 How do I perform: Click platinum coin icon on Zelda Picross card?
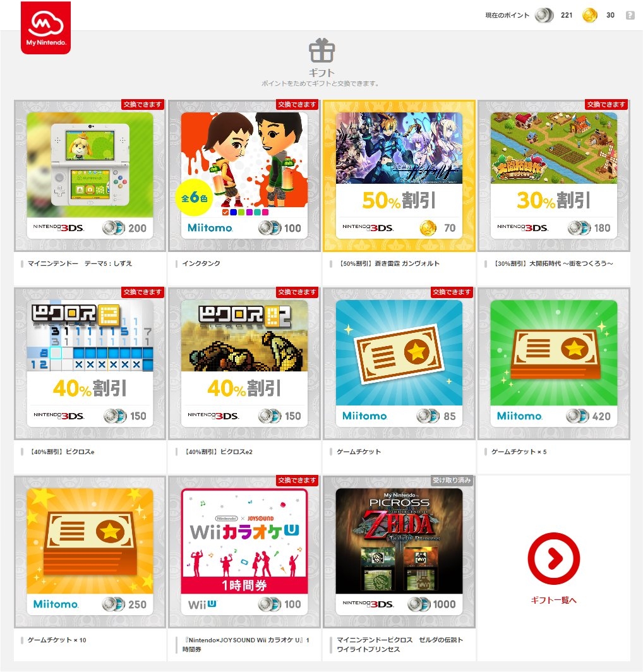418,604
